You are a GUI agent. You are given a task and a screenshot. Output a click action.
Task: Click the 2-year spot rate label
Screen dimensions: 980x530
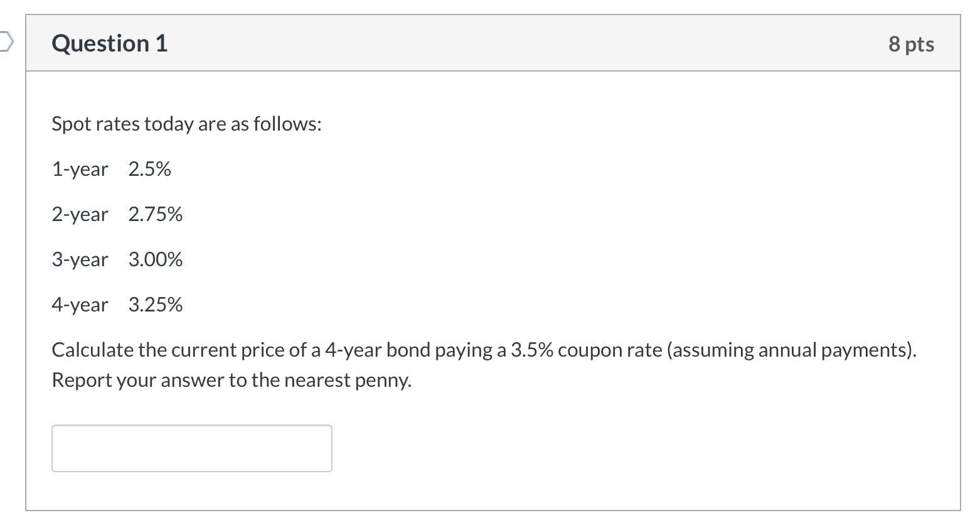coord(80,214)
